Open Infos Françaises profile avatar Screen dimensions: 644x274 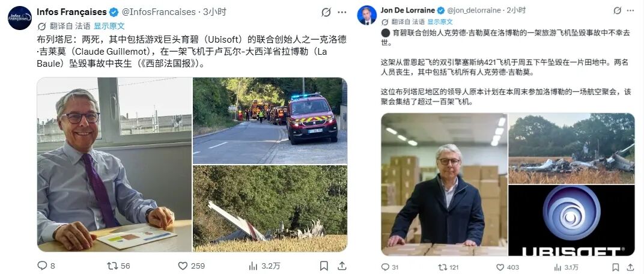tap(20, 18)
